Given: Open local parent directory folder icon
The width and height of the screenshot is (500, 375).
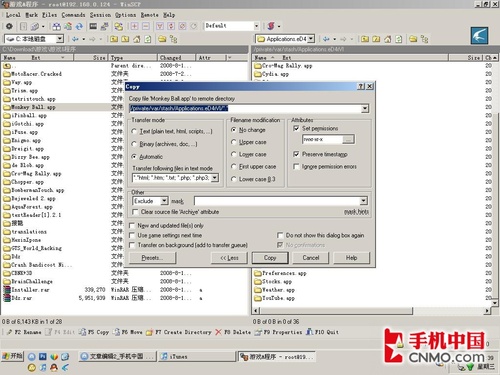Looking at the screenshot, I should click(x=114, y=39).
